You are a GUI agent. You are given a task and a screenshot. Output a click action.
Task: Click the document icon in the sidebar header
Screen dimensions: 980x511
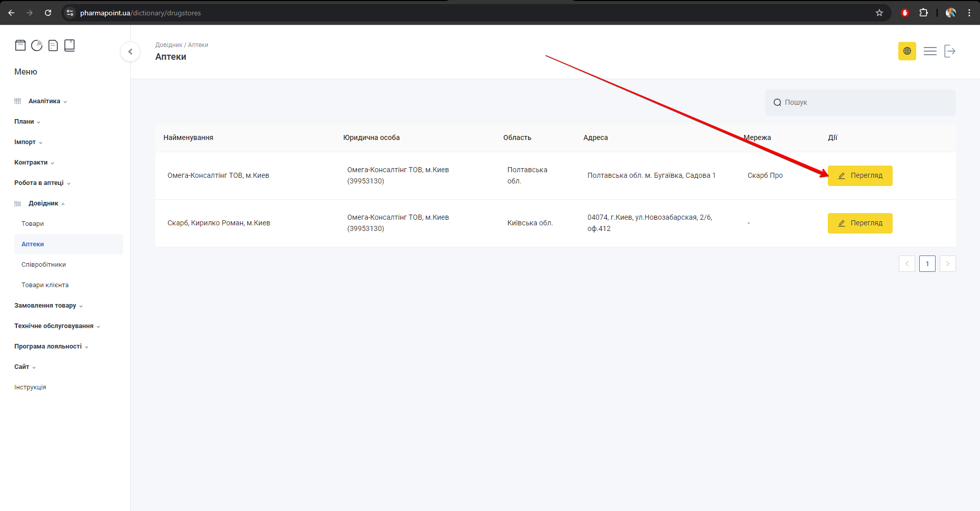point(53,45)
